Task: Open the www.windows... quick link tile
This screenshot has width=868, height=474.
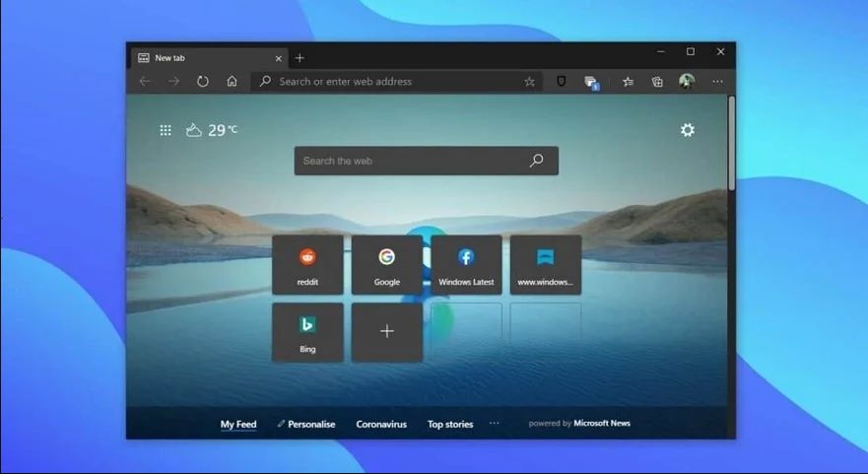Action: click(x=546, y=264)
